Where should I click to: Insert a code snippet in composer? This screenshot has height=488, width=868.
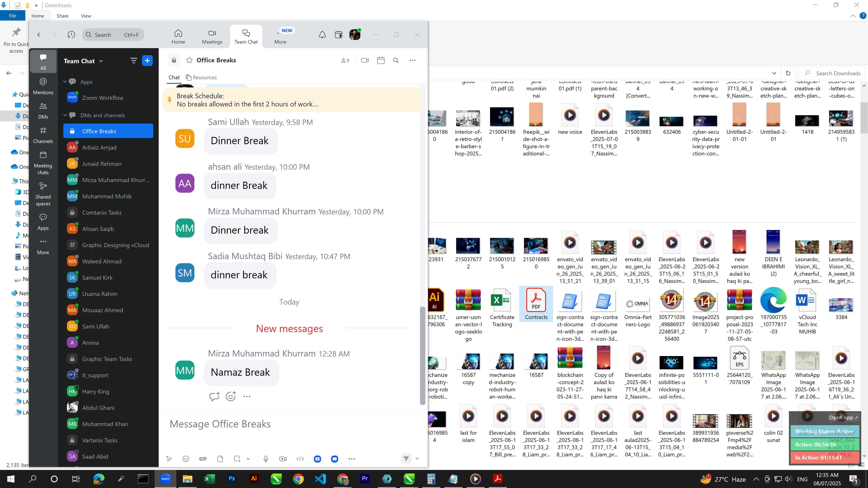(x=300, y=459)
